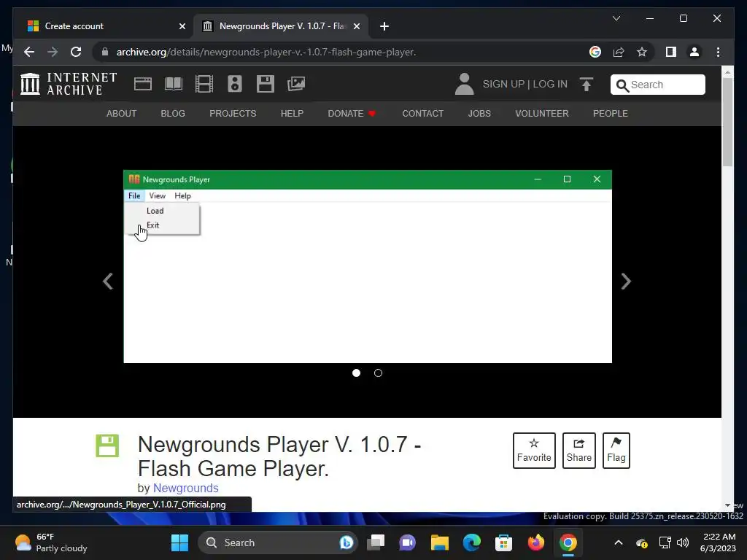Open the BLOG nav link
Viewport: 747px width, 560px height.
pyautogui.click(x=173, y=113)
